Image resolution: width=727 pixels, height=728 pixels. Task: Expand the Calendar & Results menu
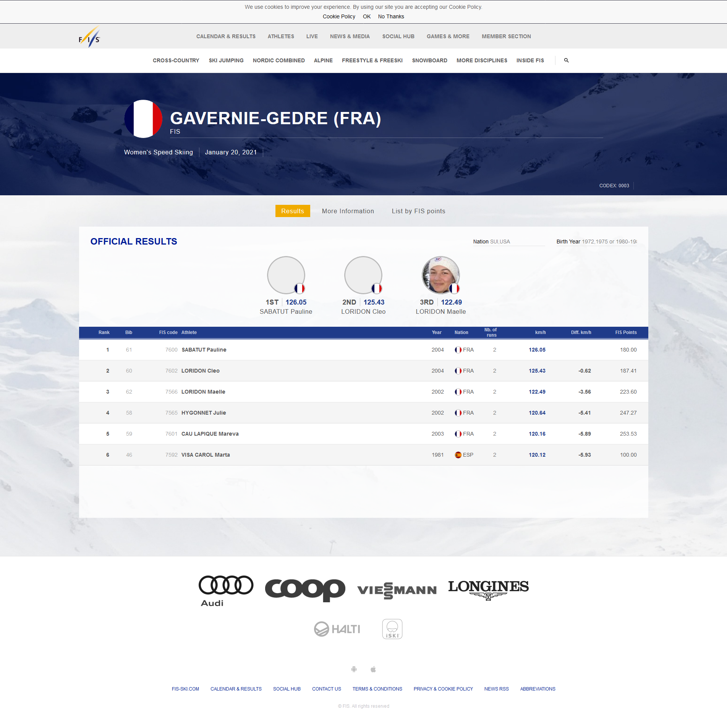click(x=226, y=36)
